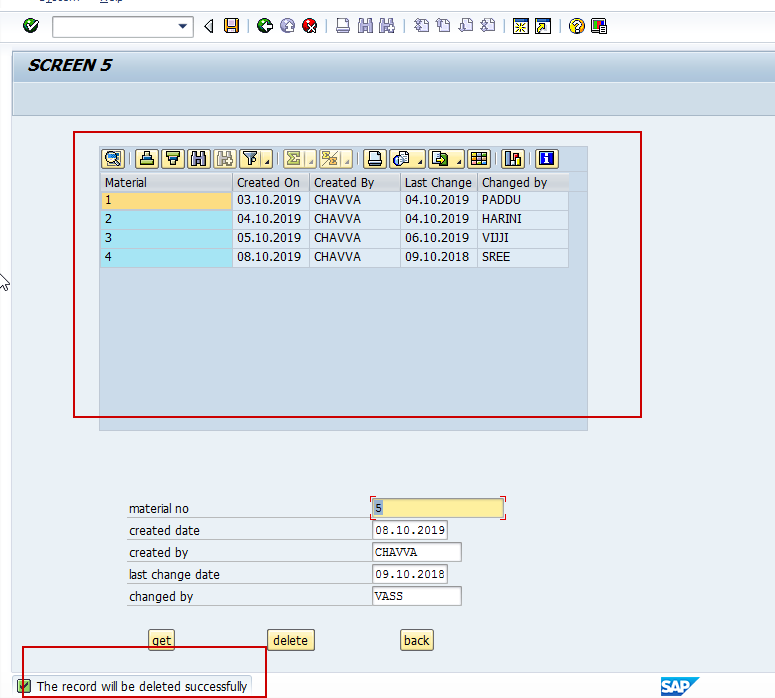Click the green Enter checkmark icon
The image size is (775, 698).
click(31, 26)
